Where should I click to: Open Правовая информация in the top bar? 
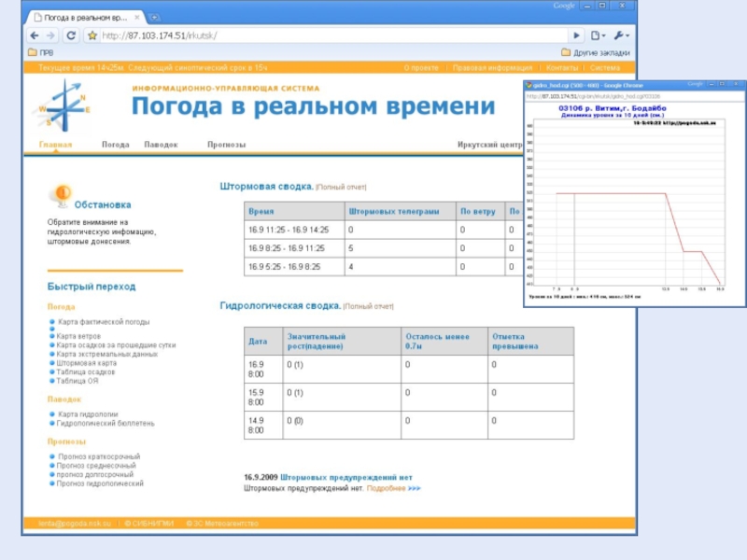pos(492,67)
